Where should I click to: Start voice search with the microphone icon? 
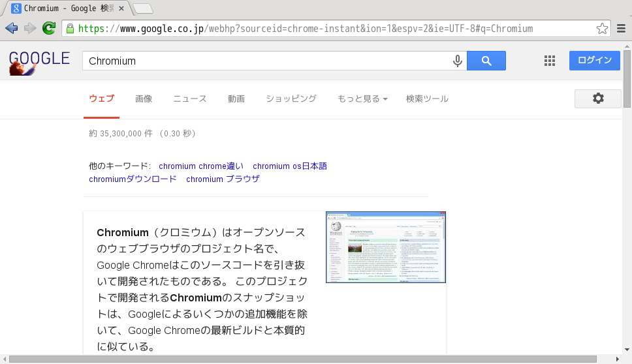tap(457, 61)
